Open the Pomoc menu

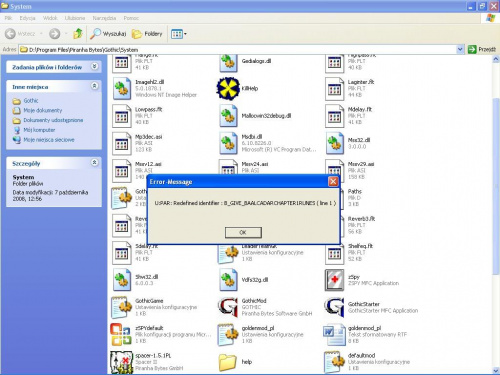pyautogui.click(x=131, y=18)
